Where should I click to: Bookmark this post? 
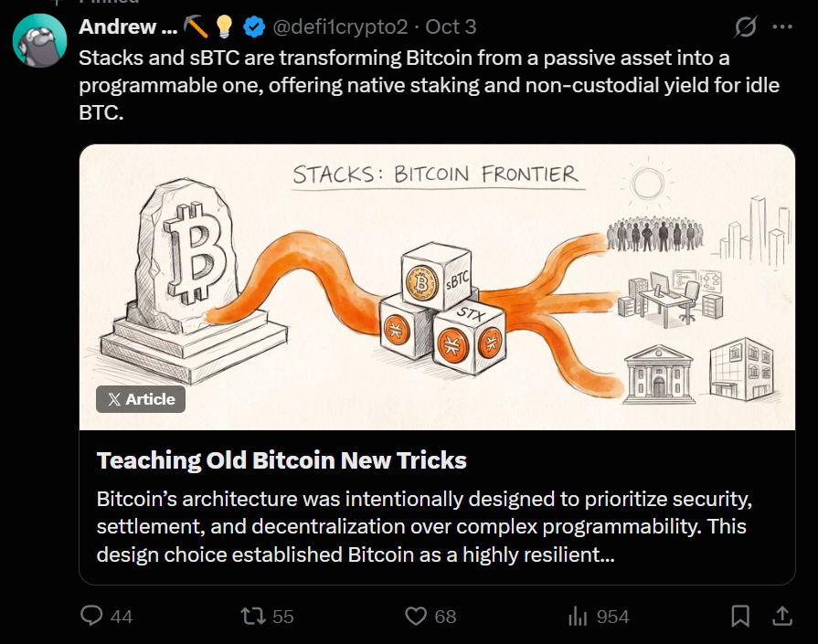coord(740,616)
